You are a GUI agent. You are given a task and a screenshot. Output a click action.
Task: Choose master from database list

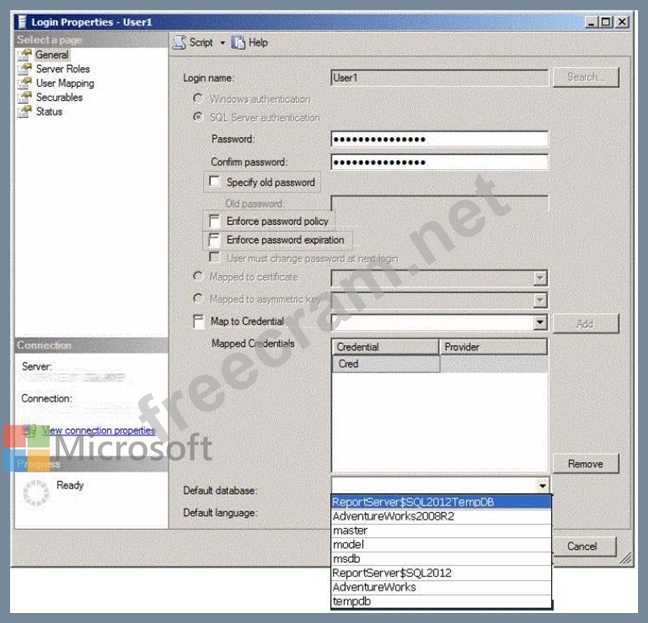(441, 530)
